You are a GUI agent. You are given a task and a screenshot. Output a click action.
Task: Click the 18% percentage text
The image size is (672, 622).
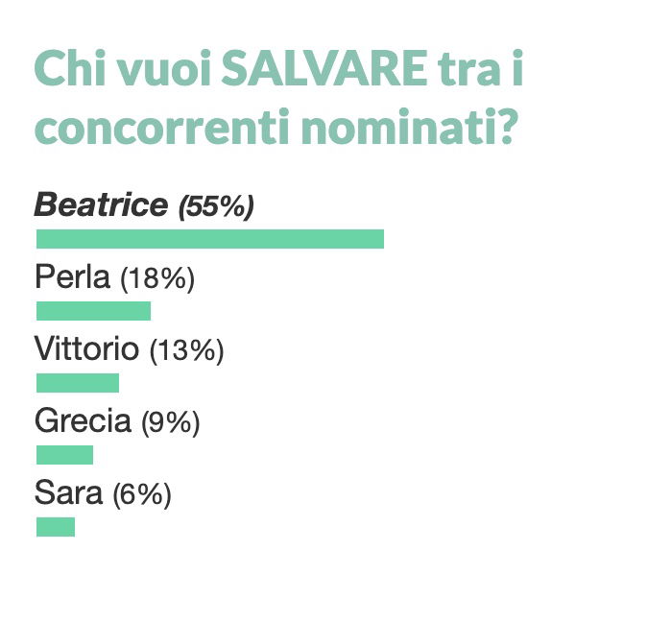pos(157,279)
